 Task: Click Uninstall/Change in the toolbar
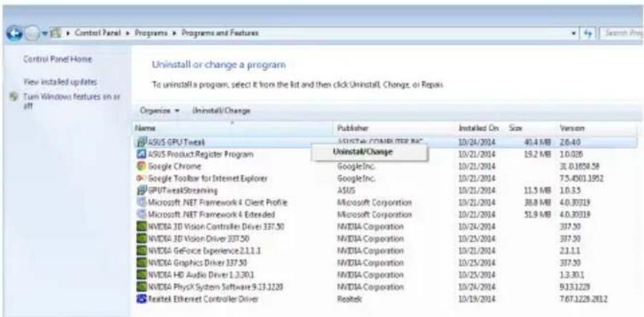(222, 111)
